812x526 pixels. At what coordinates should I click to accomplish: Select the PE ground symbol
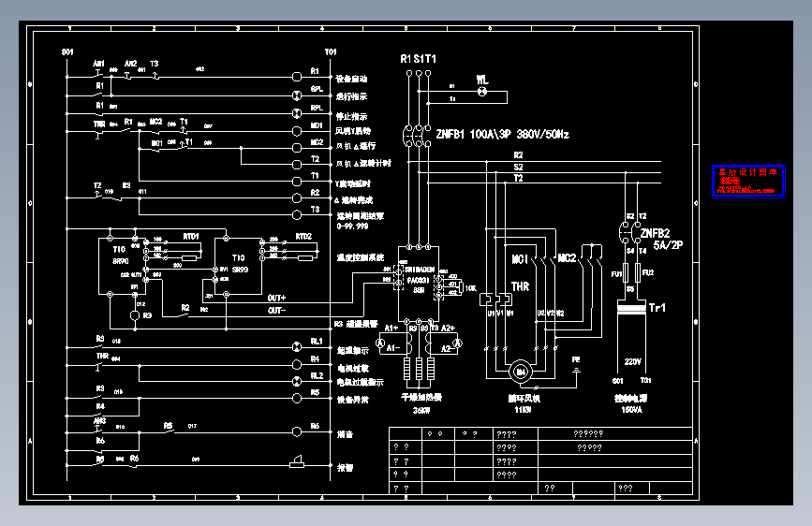[576, 371]
